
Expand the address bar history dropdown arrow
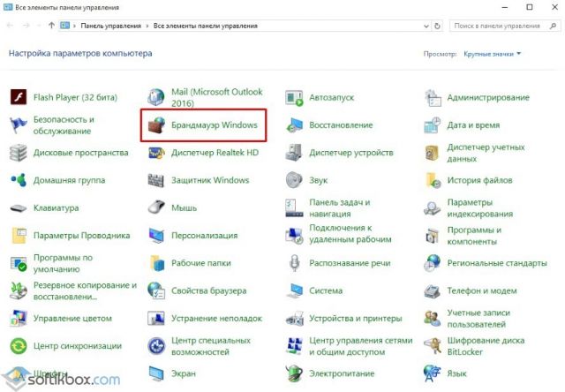click(x=426, y=26)
